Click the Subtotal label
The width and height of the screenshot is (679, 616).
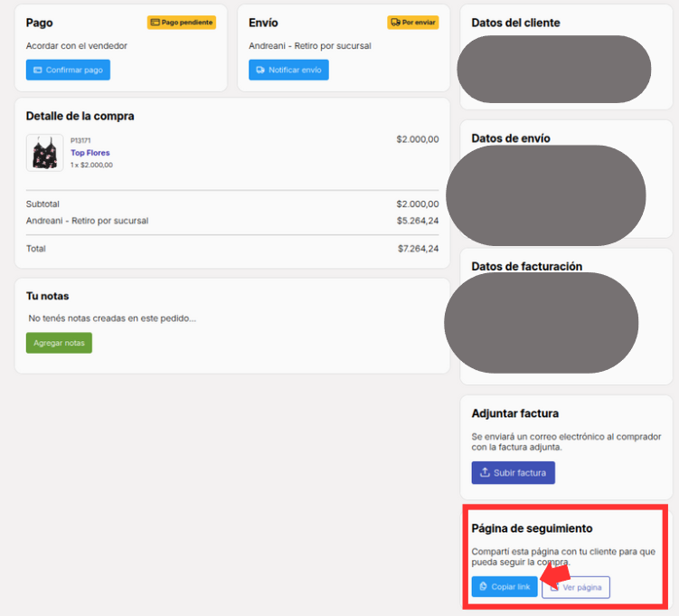point(42,204)
